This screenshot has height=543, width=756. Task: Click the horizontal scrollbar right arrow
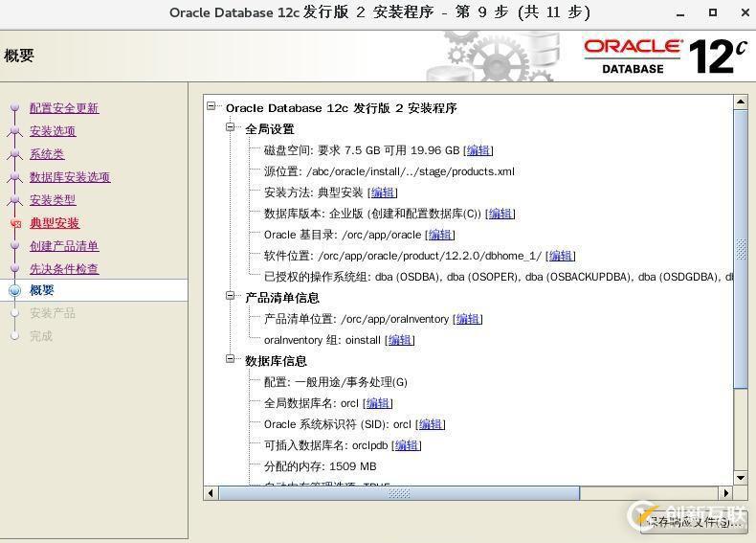click(726, 493)
